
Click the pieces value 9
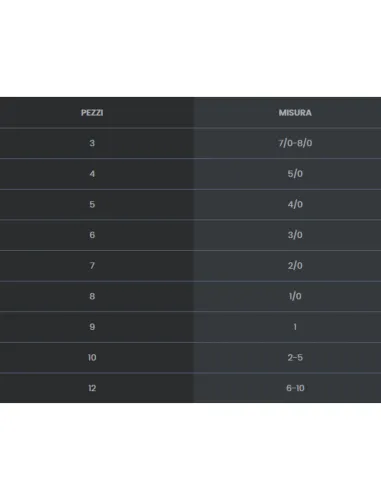coord(92,327)
